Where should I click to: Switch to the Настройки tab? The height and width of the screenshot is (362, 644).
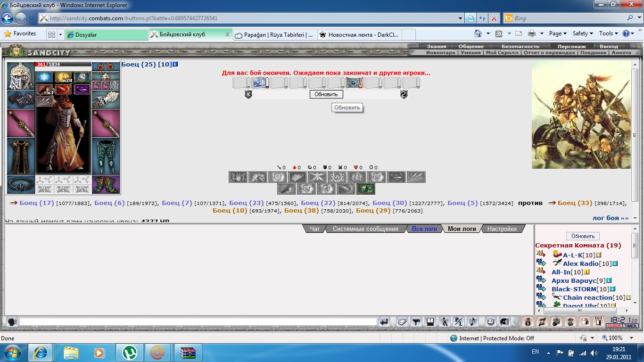pos(502,229)
